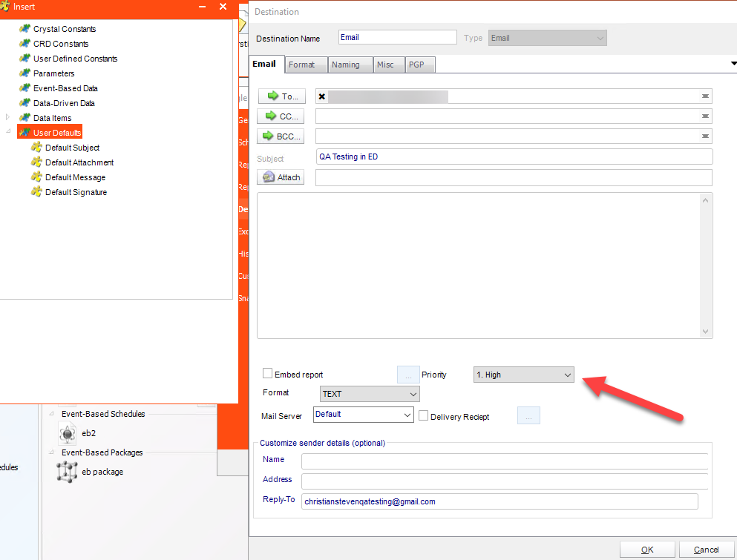Click the BCC... button
Screen dimensions: 737x560
click(281, 136)
